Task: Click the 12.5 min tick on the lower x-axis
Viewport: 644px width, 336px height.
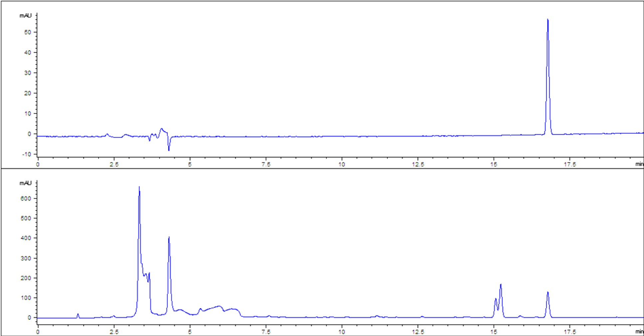Action: point(418,332)
